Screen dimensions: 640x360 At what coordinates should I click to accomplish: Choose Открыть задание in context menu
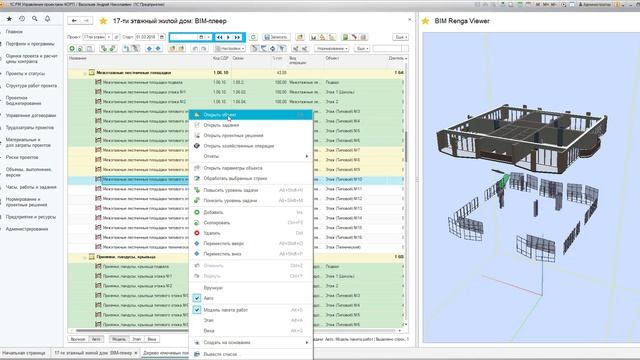point(251,125)
